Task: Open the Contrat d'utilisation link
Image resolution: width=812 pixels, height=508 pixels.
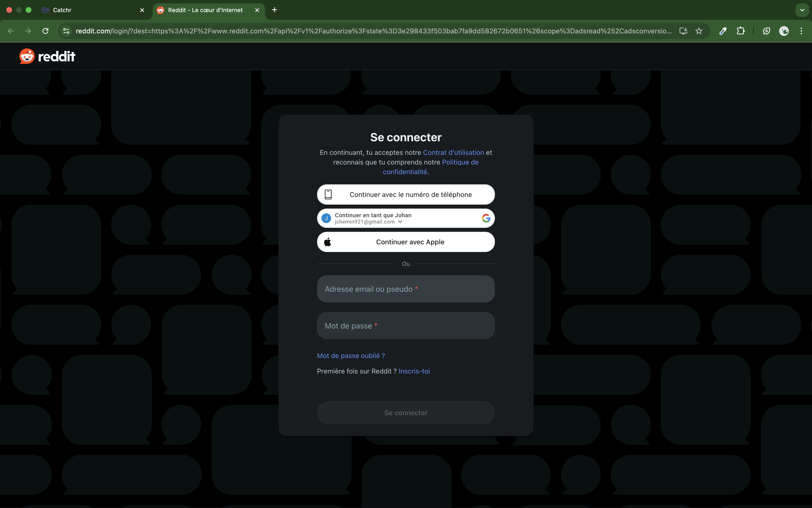Action: pos(453,153)
